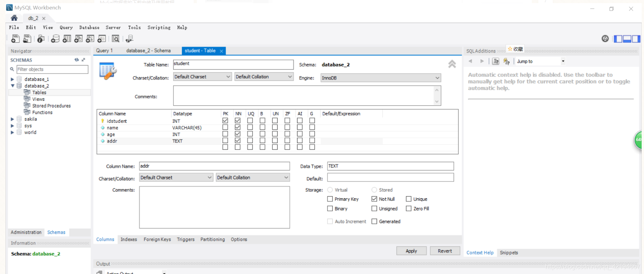
Task: Expand database_1 schema node
Action: (12, 79)
